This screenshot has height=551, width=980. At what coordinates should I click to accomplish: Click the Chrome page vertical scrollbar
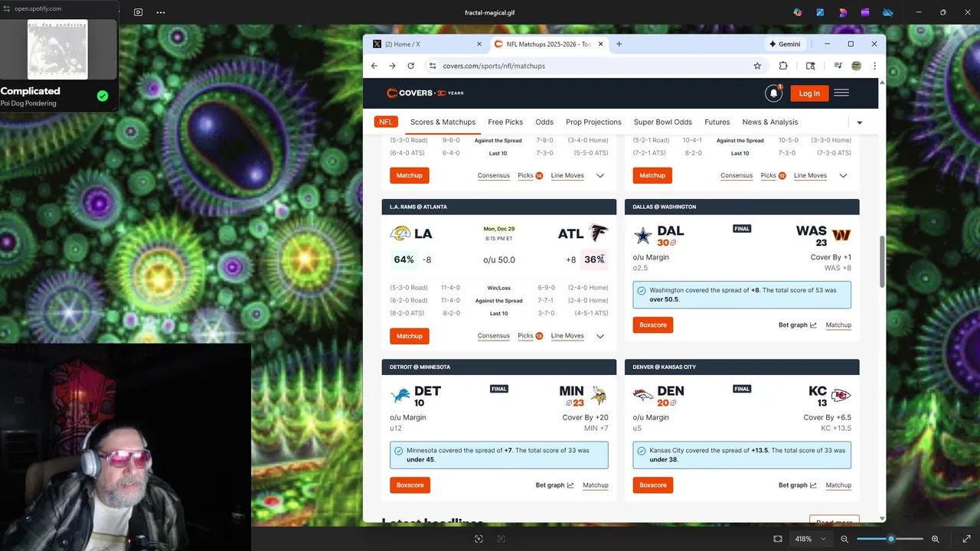(x=882, y=260)
